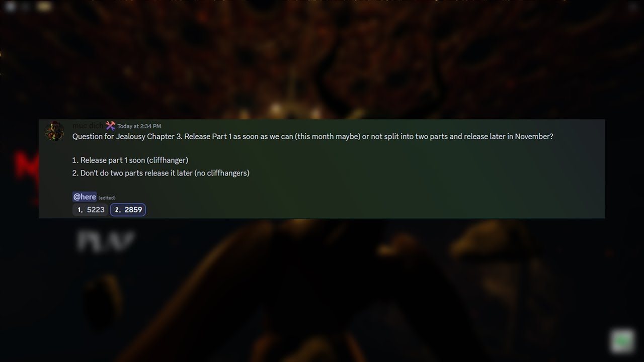Click the Release part 1 soon line
This screenshot has width=644, height=362.
tap(130, 160)
